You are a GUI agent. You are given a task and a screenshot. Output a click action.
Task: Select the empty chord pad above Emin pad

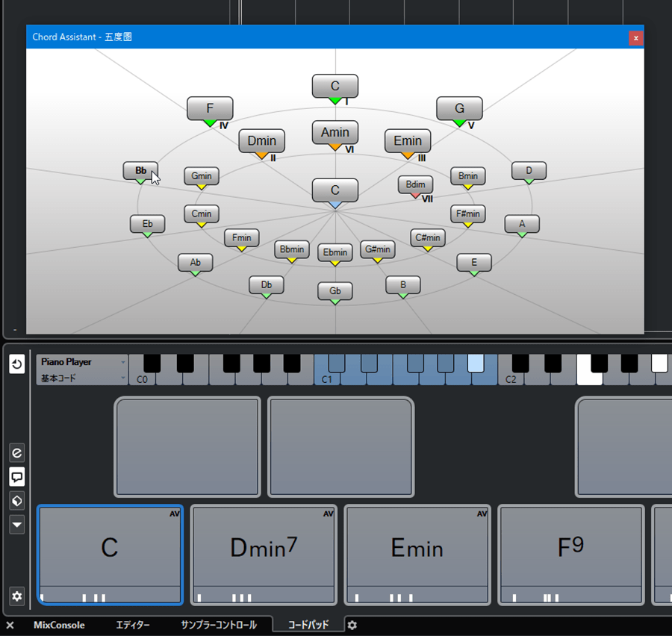pos(340,447)
